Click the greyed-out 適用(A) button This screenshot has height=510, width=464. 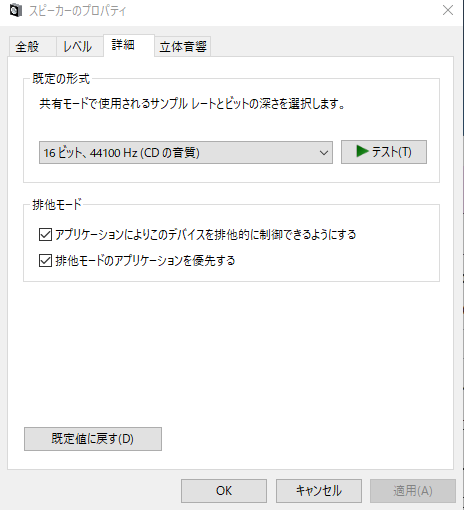pos(413,491)
